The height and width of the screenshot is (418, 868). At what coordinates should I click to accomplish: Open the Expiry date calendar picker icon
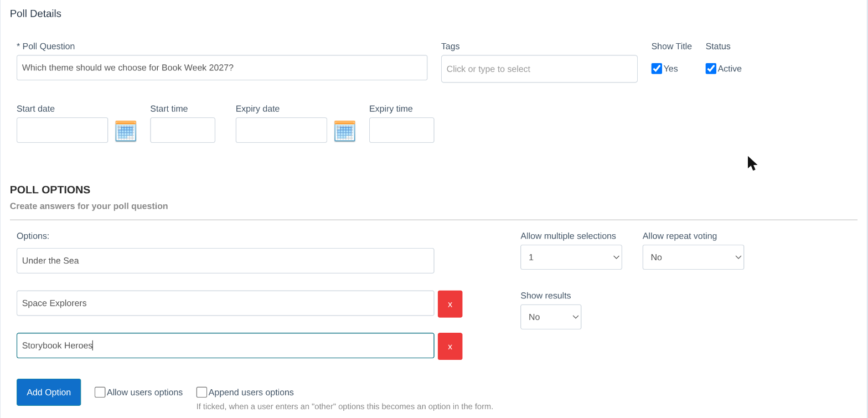tap(345, 131)
